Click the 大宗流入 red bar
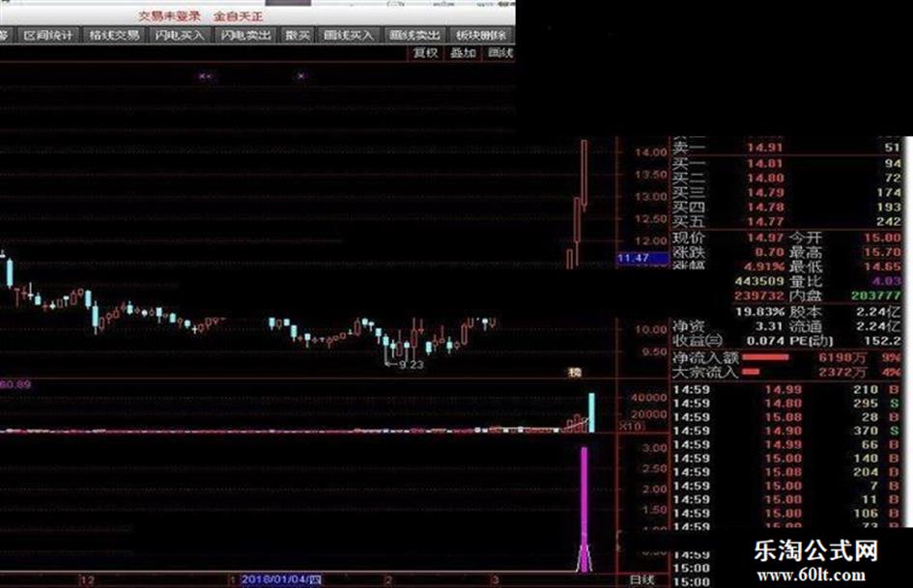913x588 pixels. coord(751,372)
